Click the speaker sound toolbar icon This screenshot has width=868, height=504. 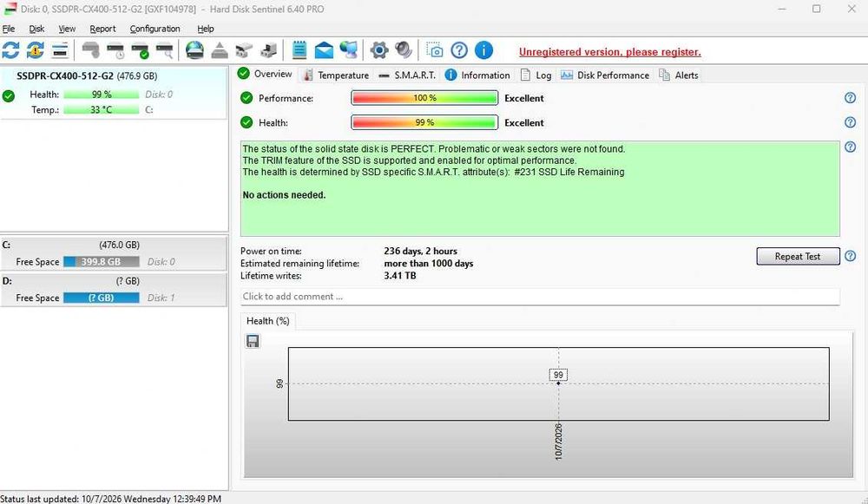coord(404,50)
